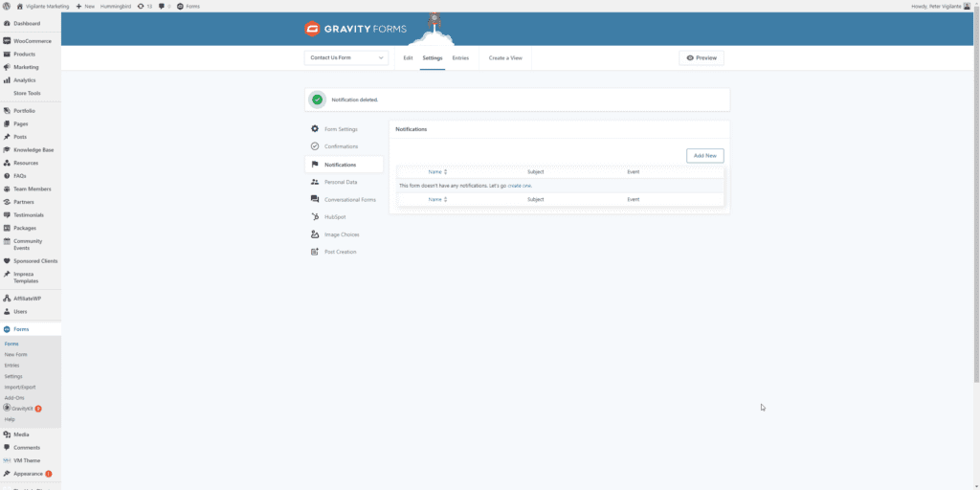Click the Post Creation icon

tap(315, 252)
